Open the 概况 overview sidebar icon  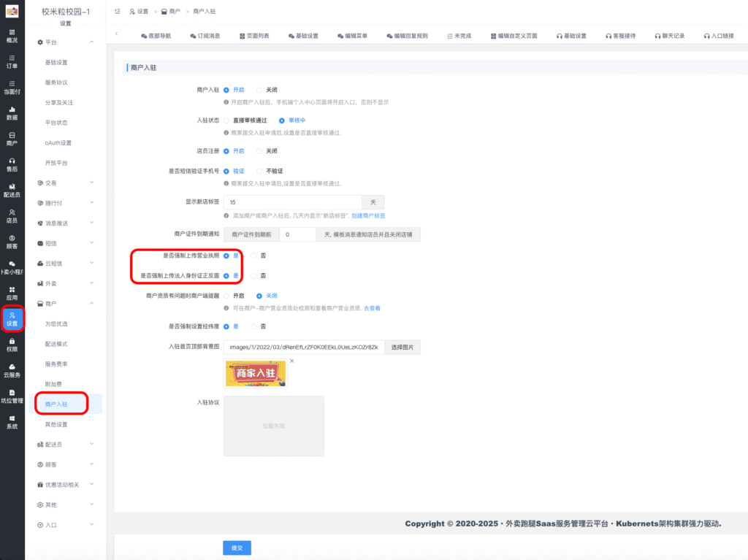point(12,36)
